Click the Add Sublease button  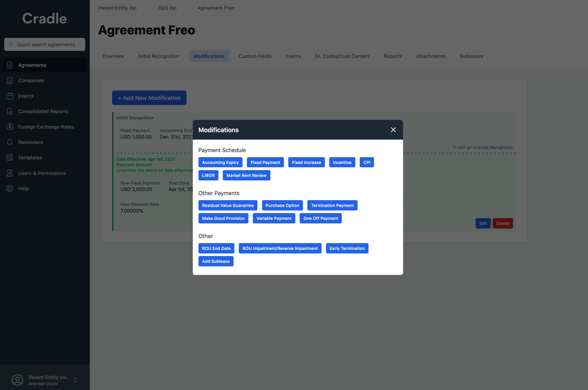(x=216, y=261)
